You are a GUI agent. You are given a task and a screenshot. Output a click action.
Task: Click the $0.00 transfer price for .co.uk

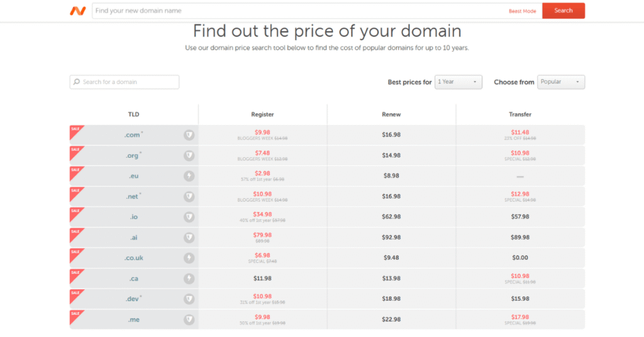coord(520,258)
